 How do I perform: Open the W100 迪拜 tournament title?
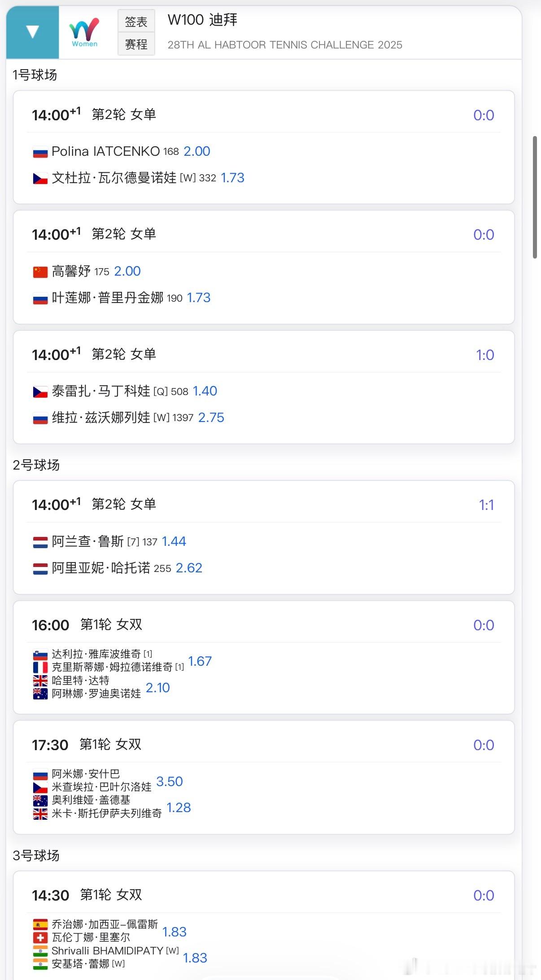tap(202, 20)
